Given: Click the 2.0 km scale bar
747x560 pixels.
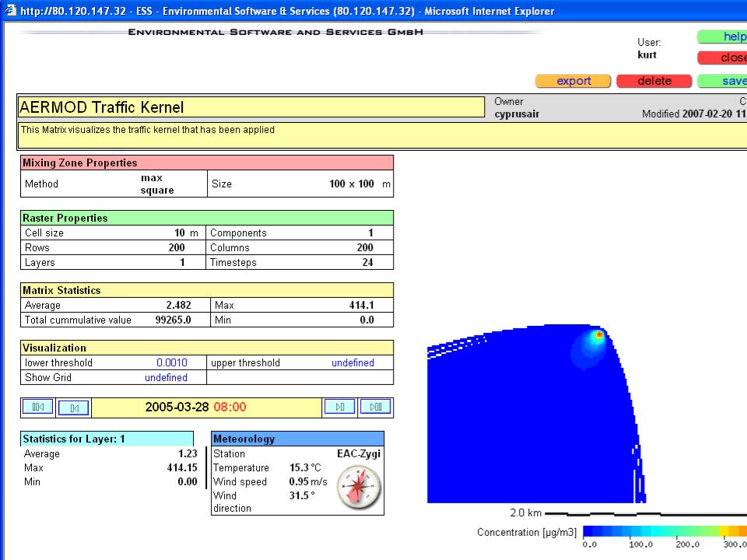Looking at the screenshot, I should coord(646,513).
